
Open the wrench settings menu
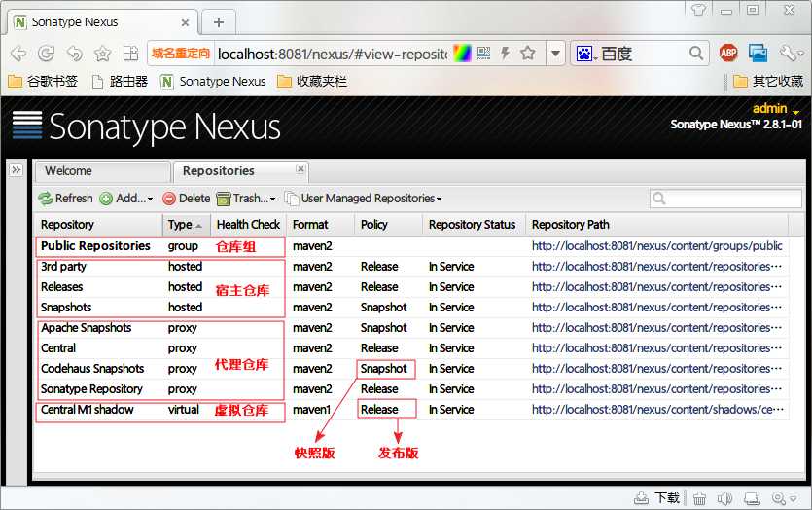pyautogui.click(x=791, y=53)
